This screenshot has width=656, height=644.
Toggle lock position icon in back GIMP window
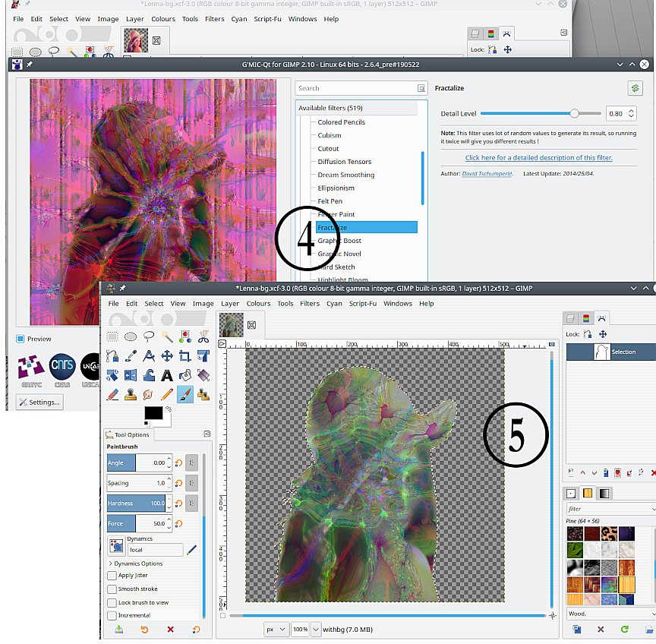pyautogui.click(x=507, y=49)
